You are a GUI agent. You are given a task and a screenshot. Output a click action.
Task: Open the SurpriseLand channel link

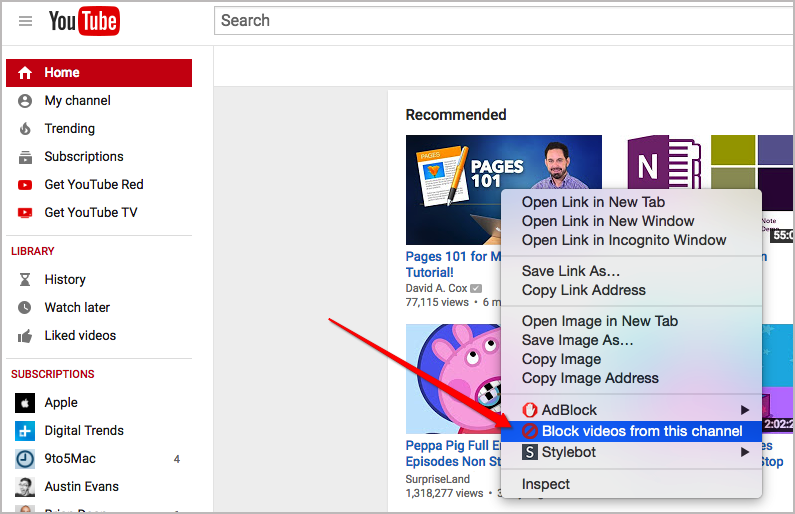click(x=438, y=479)
